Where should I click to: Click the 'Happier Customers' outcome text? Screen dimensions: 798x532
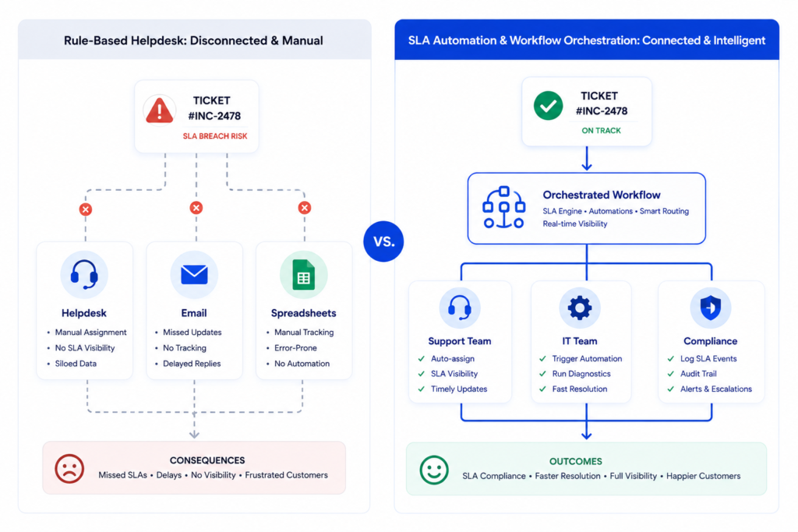coord(704,476)
